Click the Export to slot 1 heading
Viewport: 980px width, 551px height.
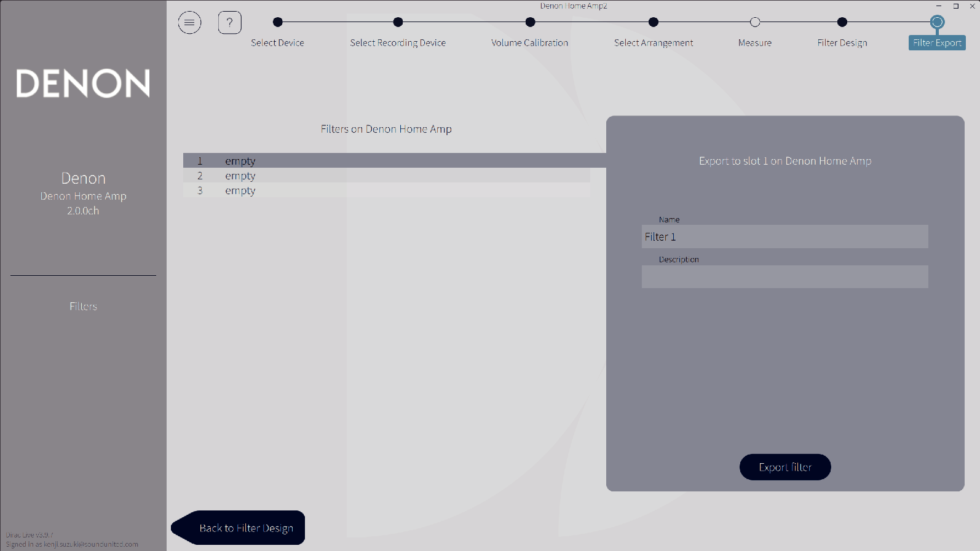coord(785,161)
